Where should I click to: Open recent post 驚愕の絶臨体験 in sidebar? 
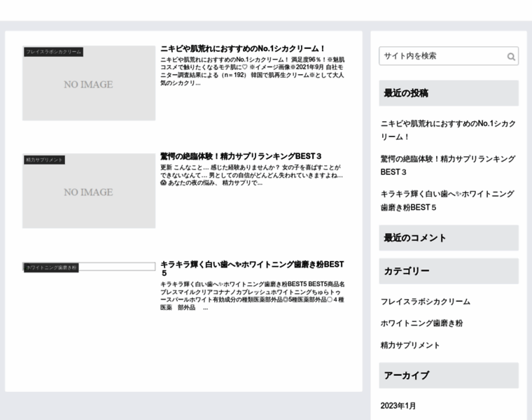pos(448,165)
